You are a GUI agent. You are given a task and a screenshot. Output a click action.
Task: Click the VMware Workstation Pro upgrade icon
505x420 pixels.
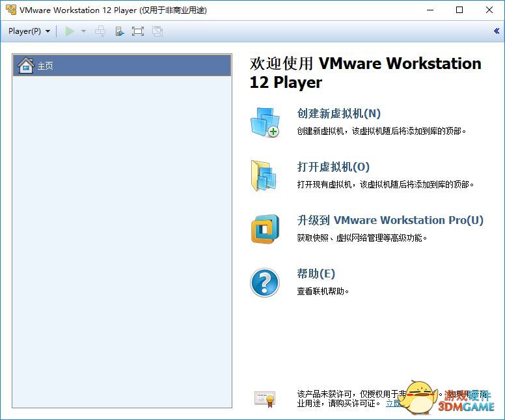265,229
